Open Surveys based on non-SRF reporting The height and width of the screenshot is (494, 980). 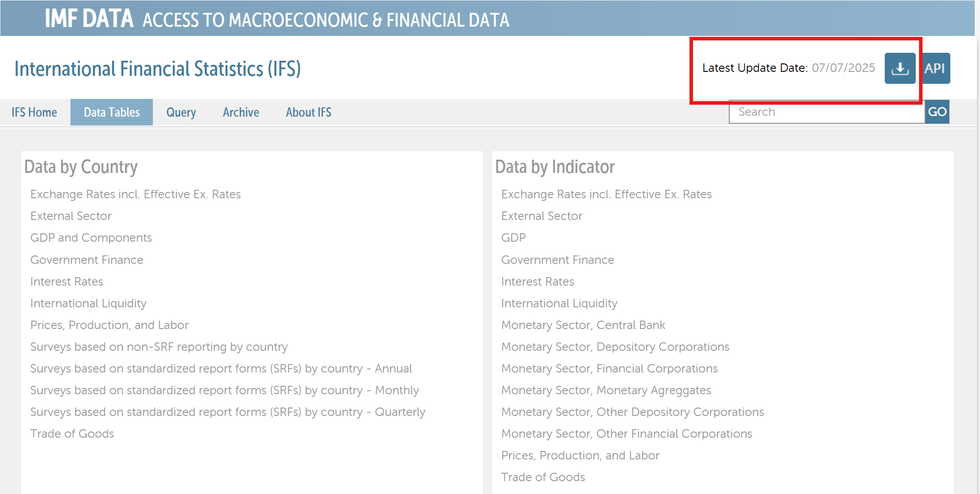159,347
